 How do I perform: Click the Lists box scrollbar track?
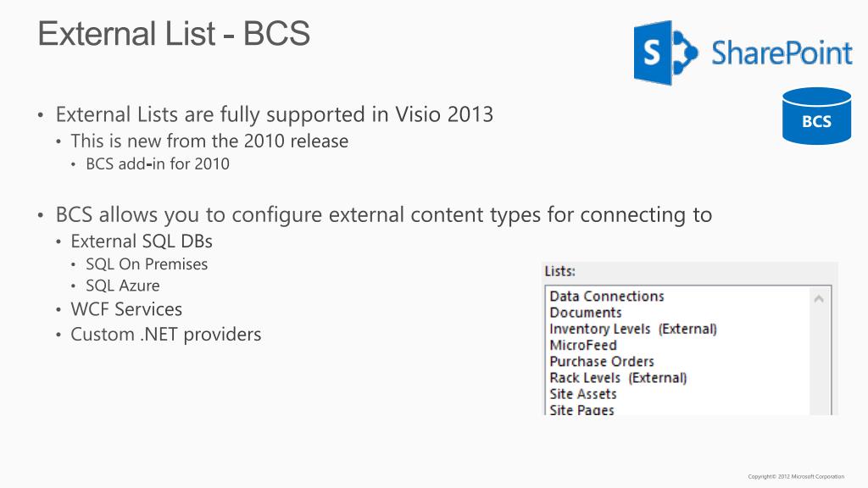point(820,359)
